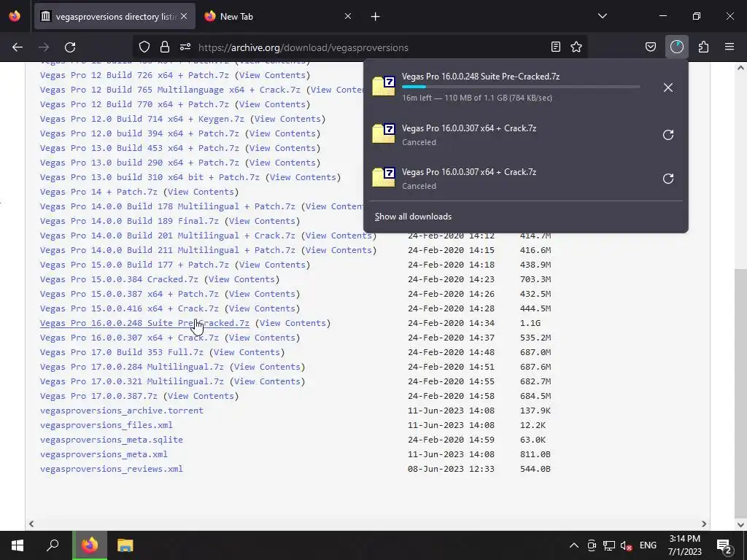This screenshot has height=560, width=747.
Task: Open vegasproversions_meta.sqlite link
Action: coord(112,440)
